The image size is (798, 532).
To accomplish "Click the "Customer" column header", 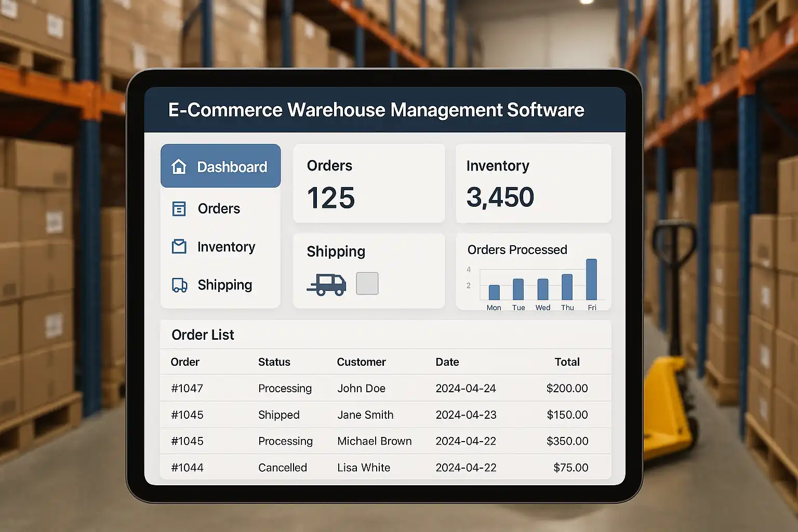I will click(362, 362).
